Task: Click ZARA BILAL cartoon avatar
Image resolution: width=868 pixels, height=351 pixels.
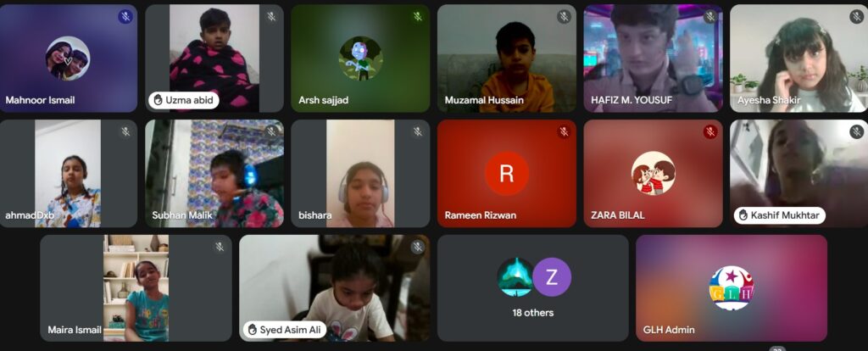Action: pos(653,173)
